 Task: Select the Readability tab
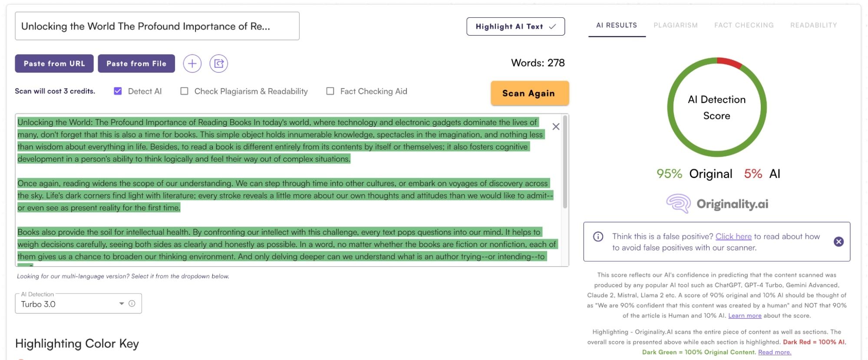pyautogui.click(x=813, y=25)
